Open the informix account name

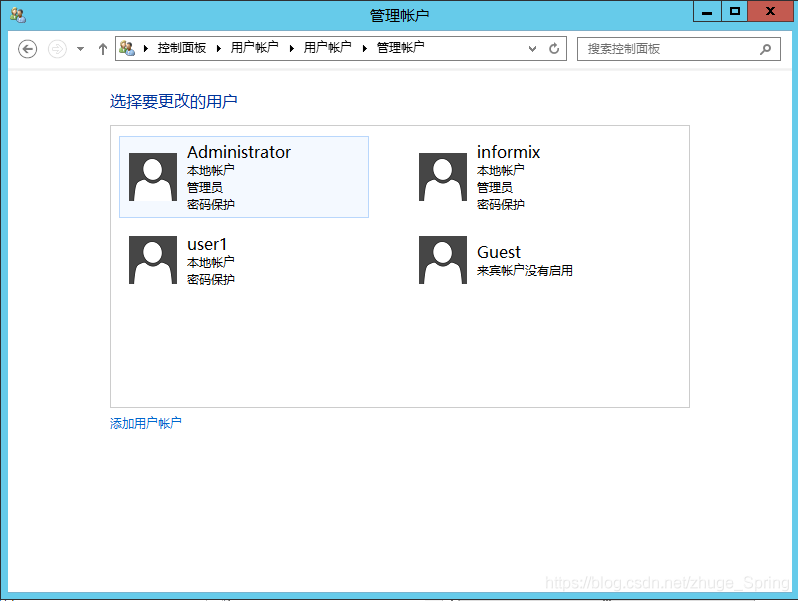point(508,152)
